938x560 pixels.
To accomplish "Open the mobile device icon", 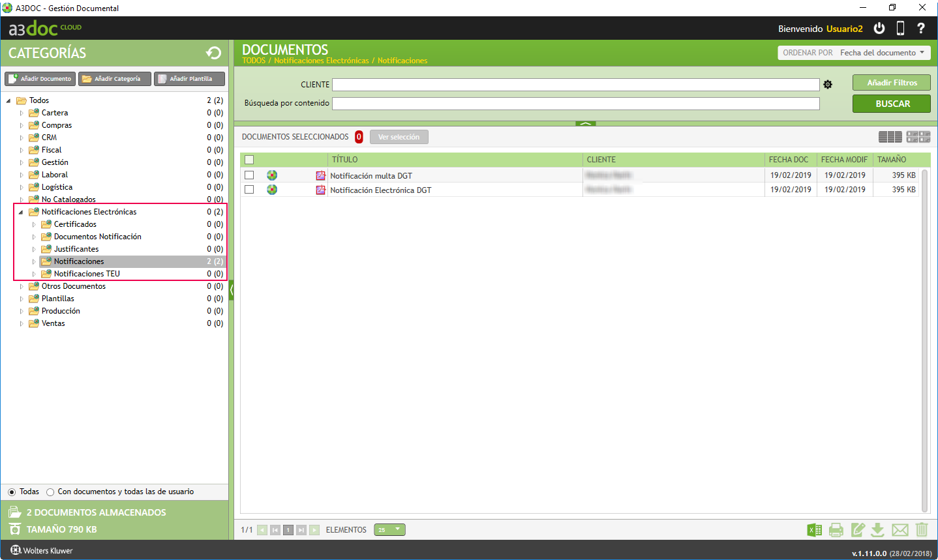I will point(900,28).
